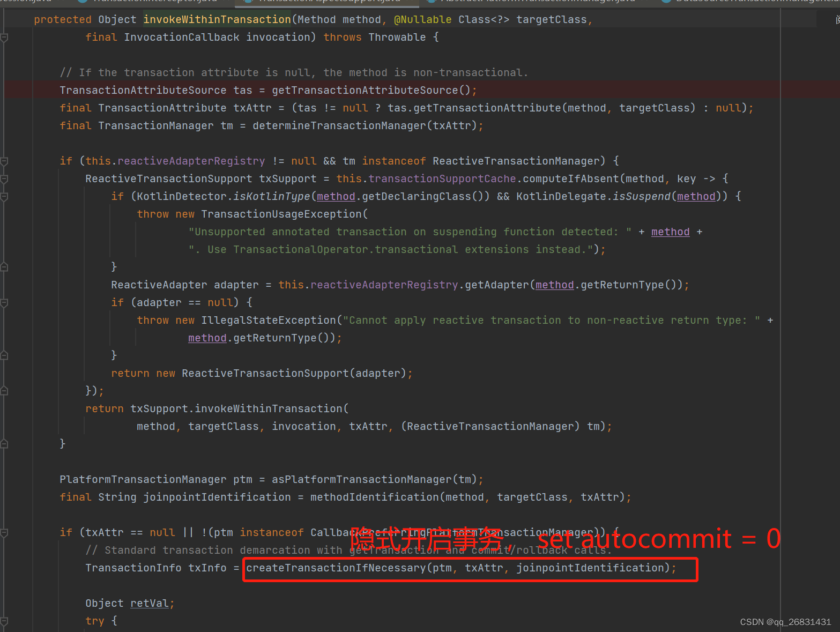Click the isKotlinType method call
Image resolution: width=840 pixels, height=632 pixels.
(x=272, y=197)
